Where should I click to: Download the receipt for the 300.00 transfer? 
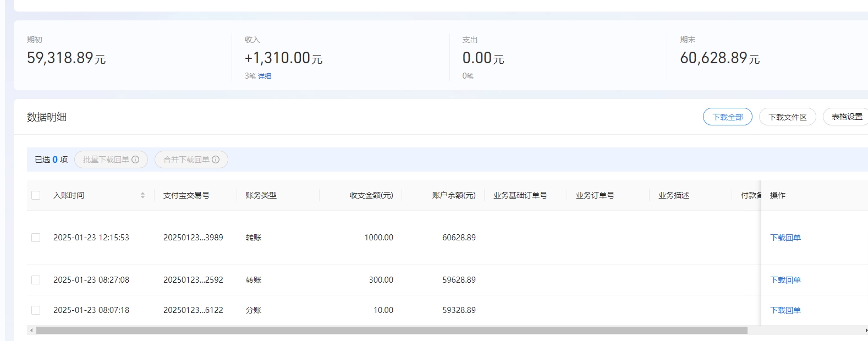point(785,280)
